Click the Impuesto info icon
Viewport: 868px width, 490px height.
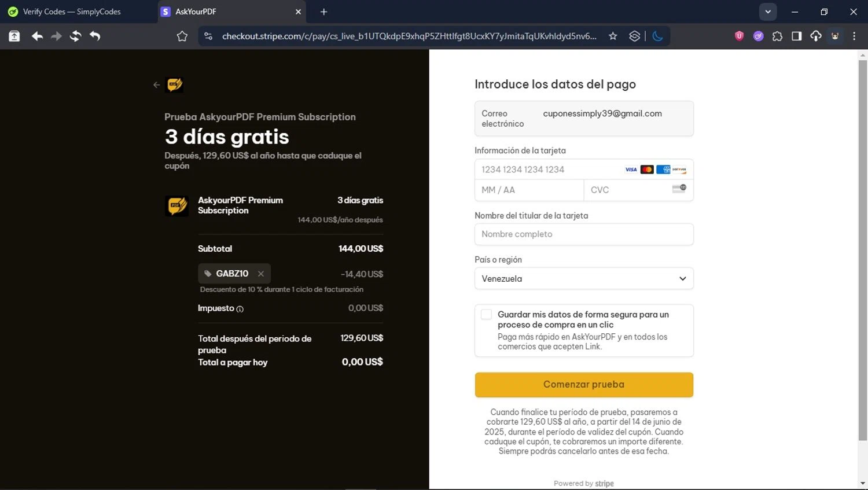(240, 309)
